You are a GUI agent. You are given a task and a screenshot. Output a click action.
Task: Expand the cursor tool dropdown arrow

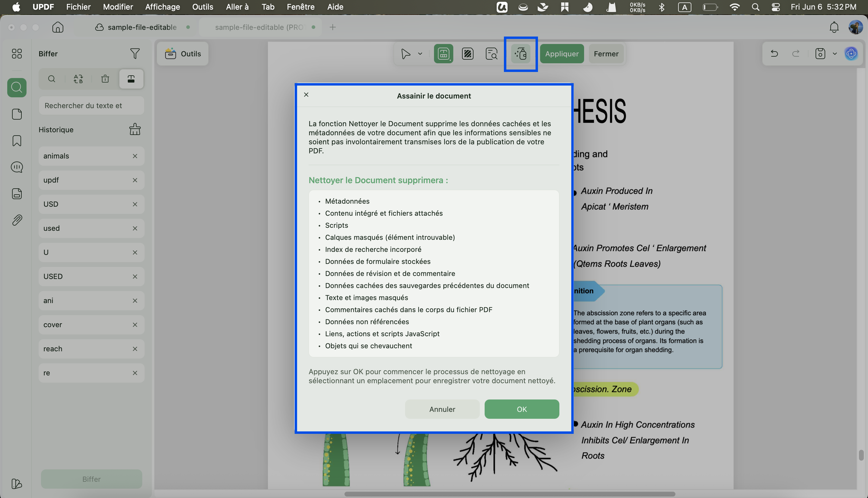(420, 54)
